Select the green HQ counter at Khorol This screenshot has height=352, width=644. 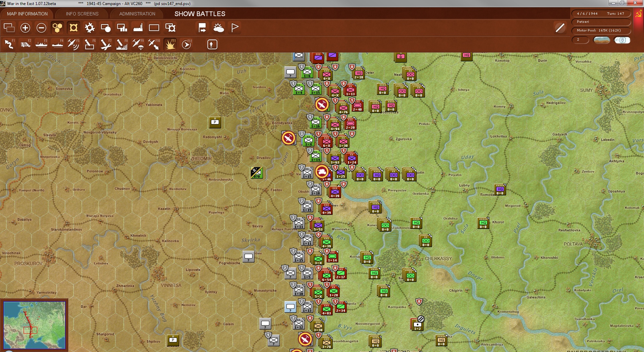(x=483, y=223)
